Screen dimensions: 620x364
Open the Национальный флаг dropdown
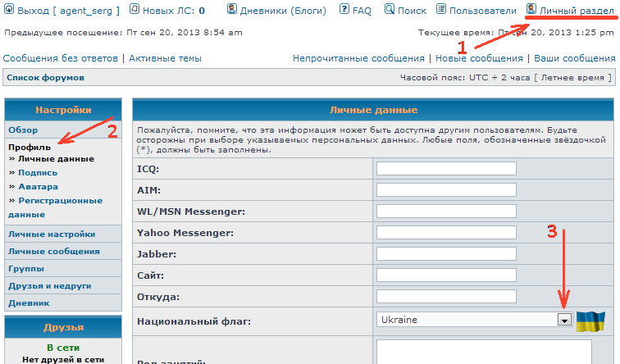[564, 320]
